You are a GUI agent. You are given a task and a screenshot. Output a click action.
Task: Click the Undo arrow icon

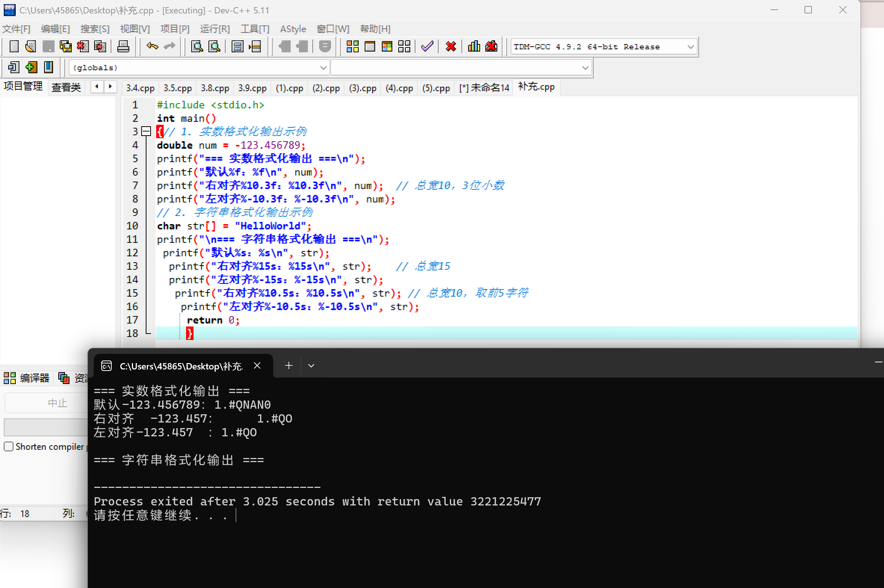coord(152,46)
